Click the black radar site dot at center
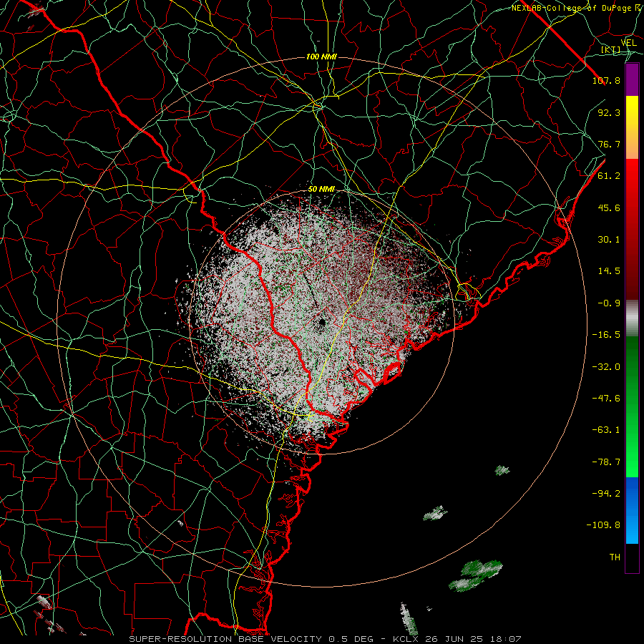This screenshot has width=644, height=644. click(321, 323)
